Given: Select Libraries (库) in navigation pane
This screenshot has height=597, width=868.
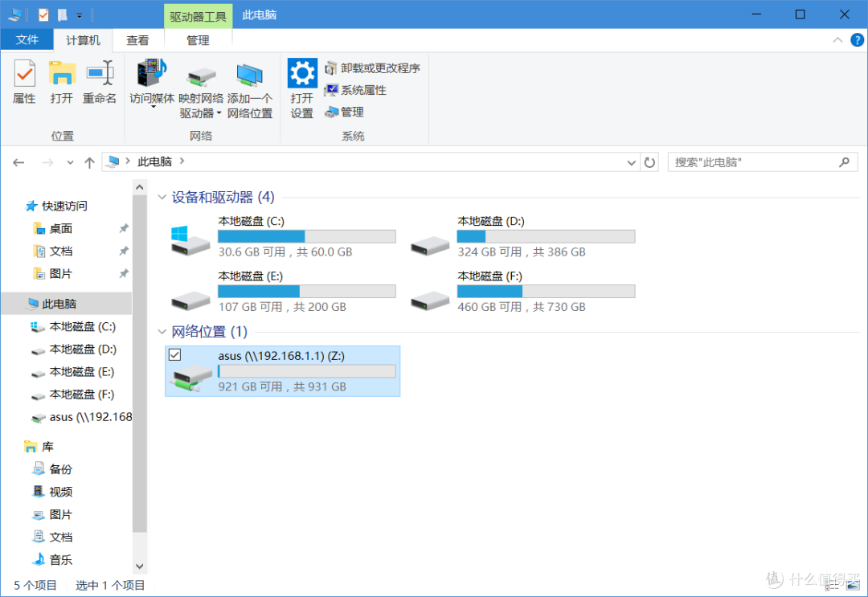Looking at the screenshot, I should pyautogui.click(x=39, y=447).
